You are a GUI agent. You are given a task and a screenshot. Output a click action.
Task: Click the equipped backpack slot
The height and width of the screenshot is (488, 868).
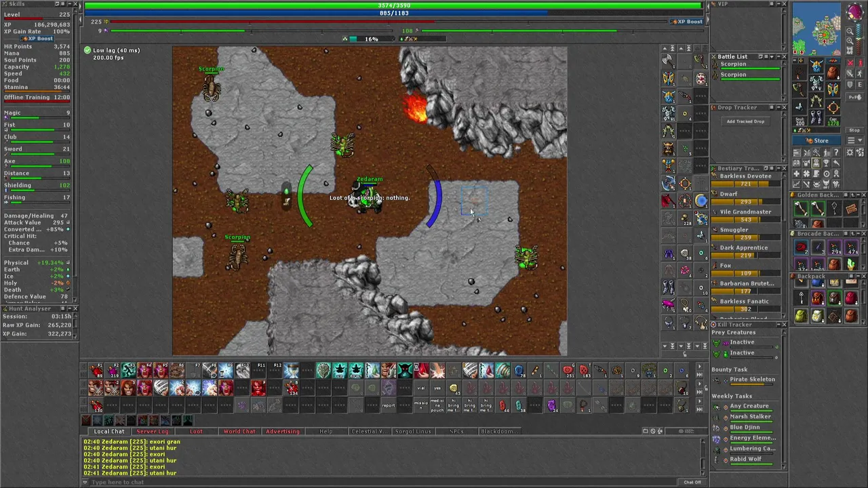pos(833,73)
